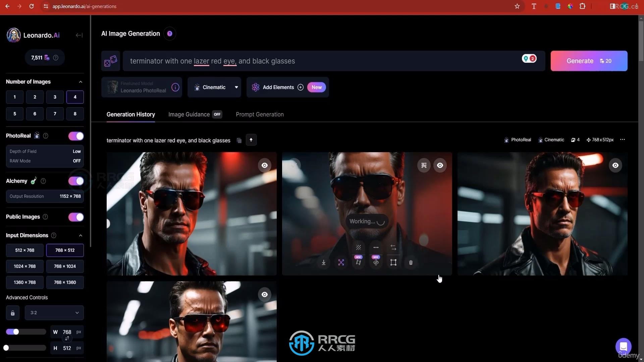
Task: Click the grid icon on the second image
Action: click(424, 165)
